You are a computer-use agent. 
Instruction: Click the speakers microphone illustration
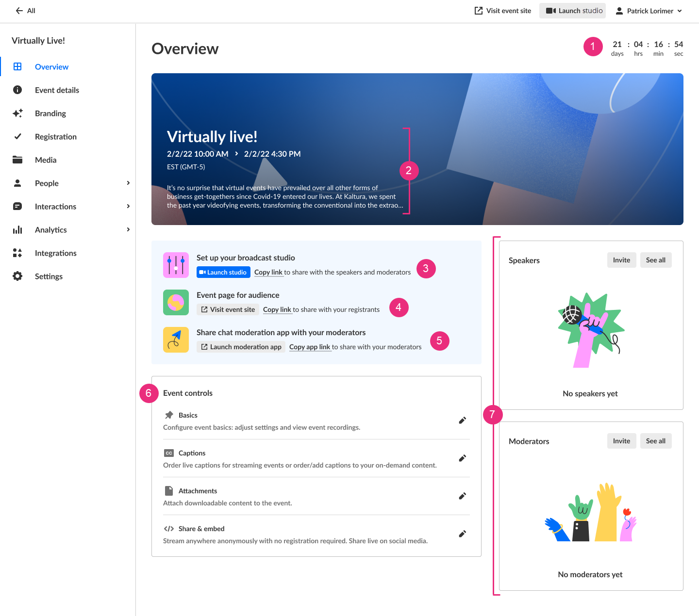click(590, 330)
